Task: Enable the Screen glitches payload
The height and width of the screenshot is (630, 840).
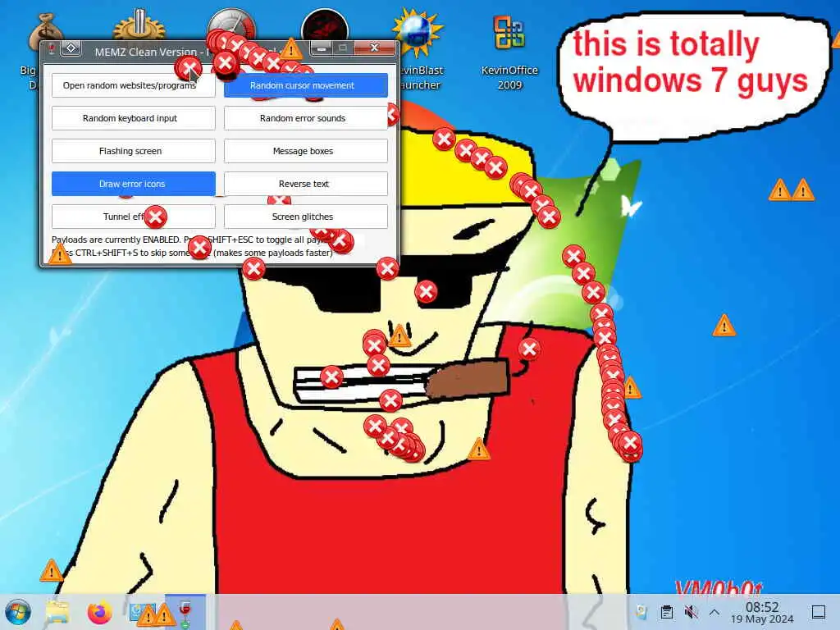Action: [305, 217]
